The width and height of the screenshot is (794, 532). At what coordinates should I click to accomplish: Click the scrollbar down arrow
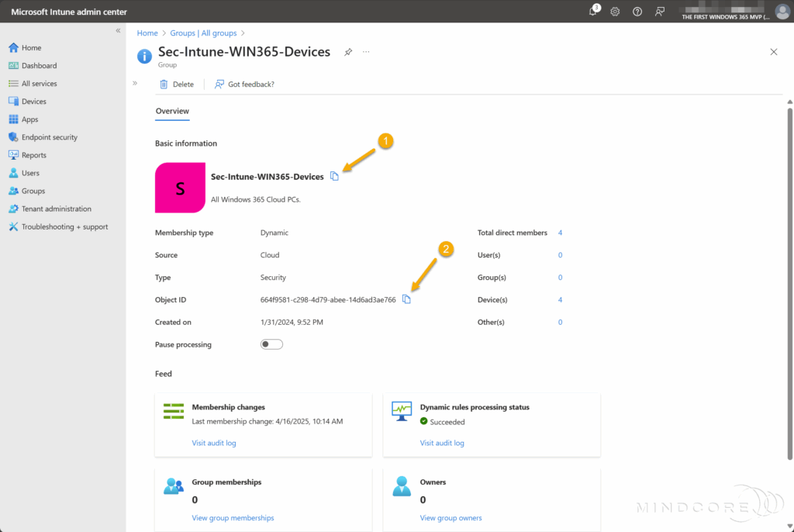point(789,526)
